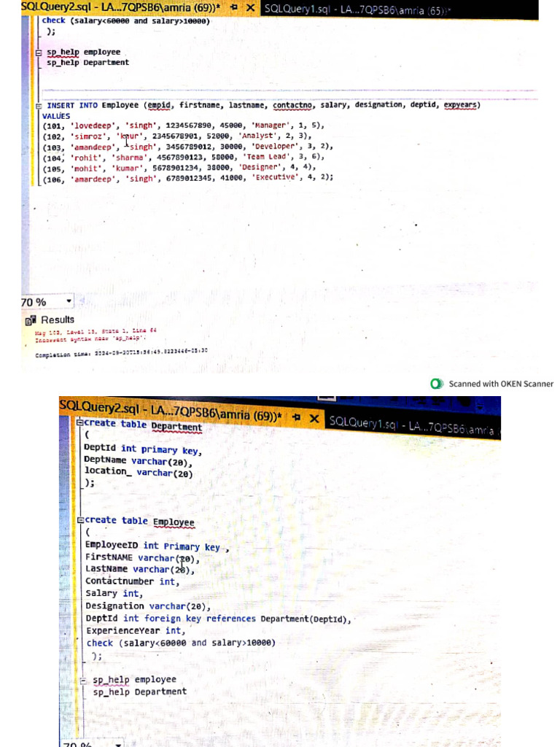This screenshot has height=747, width=560.
Task: Click the check salary constraint in the INSERT query window
Action: [125, 20]
